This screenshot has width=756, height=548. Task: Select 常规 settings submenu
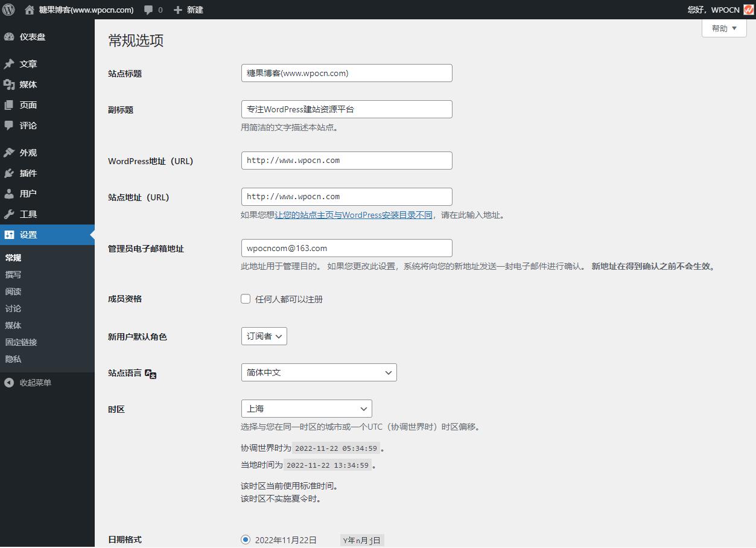[13, 258]
